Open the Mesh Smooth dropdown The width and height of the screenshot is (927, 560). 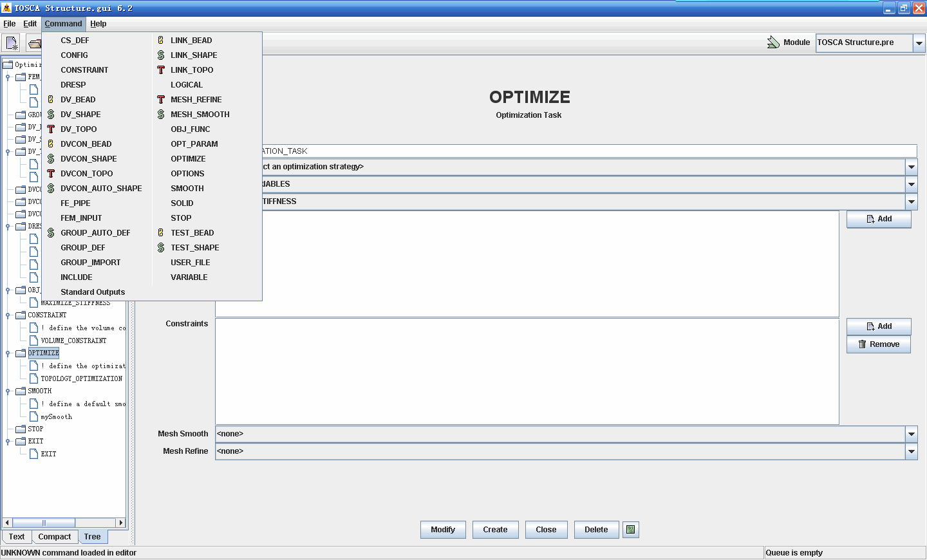click(x=912, y=434)
